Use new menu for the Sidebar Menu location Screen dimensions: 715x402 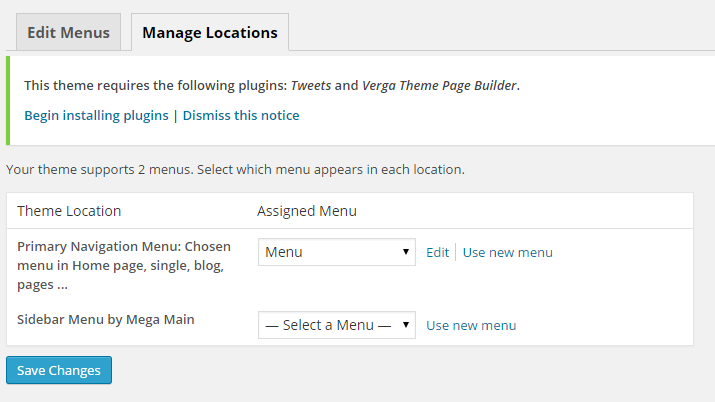click(x=471, y=325)
